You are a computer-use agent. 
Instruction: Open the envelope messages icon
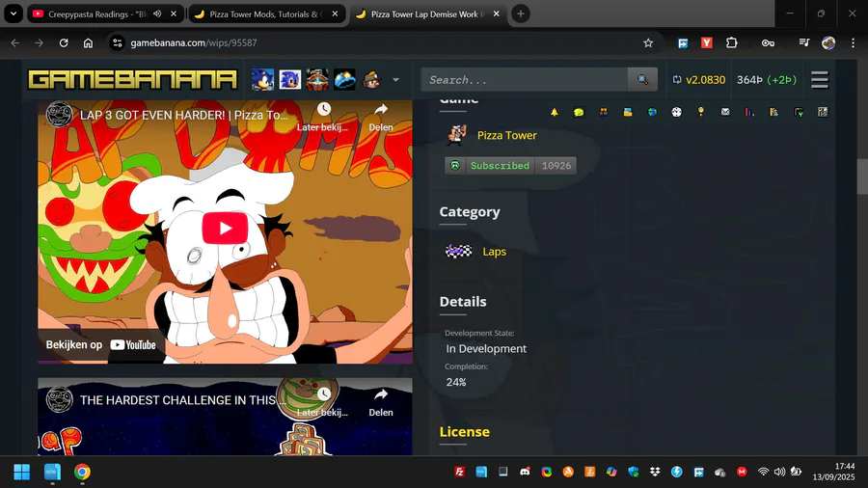725,112
